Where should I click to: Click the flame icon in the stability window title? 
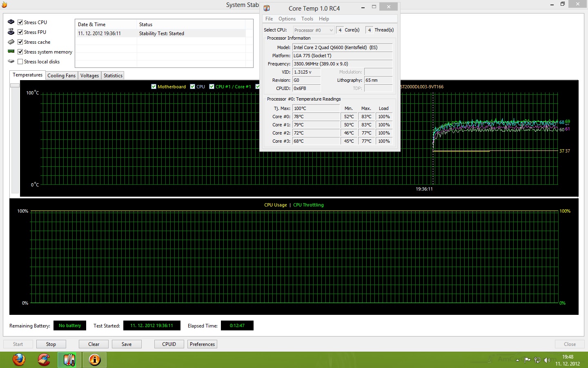4,5
